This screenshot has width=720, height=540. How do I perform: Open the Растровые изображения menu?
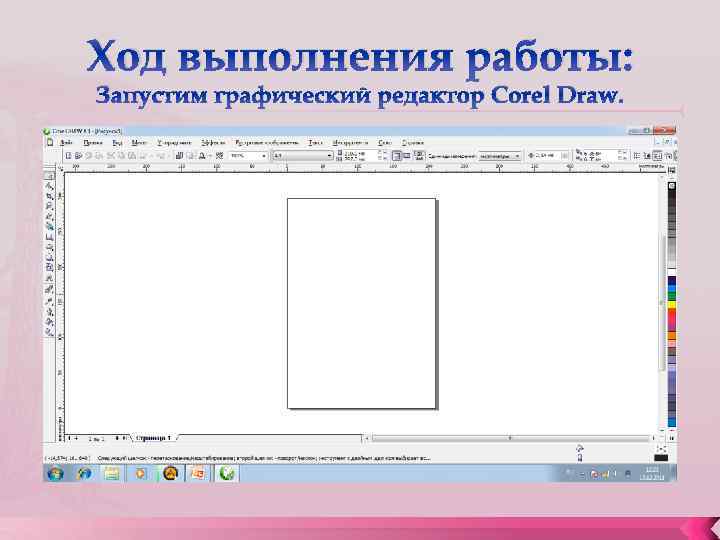(x=267, y=142)
